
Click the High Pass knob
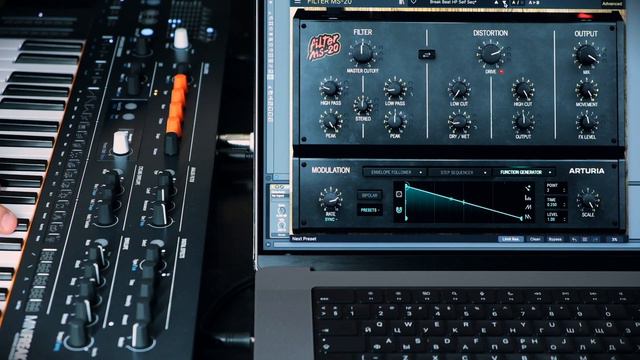(x=331, y=88)
